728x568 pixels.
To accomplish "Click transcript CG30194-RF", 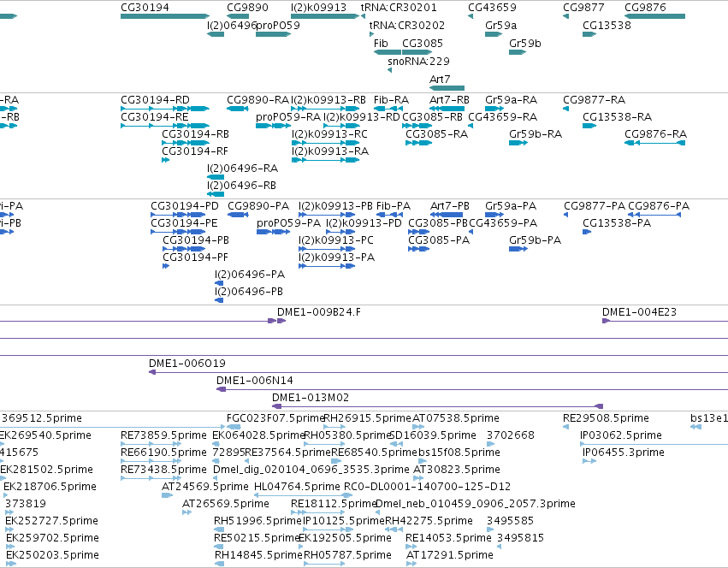I will tap(166, 160).
